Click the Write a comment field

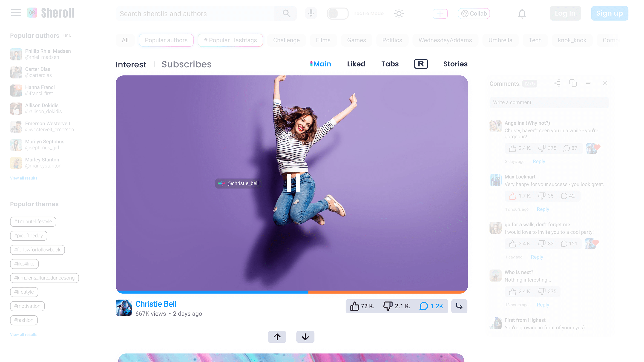tap(549, 103)
